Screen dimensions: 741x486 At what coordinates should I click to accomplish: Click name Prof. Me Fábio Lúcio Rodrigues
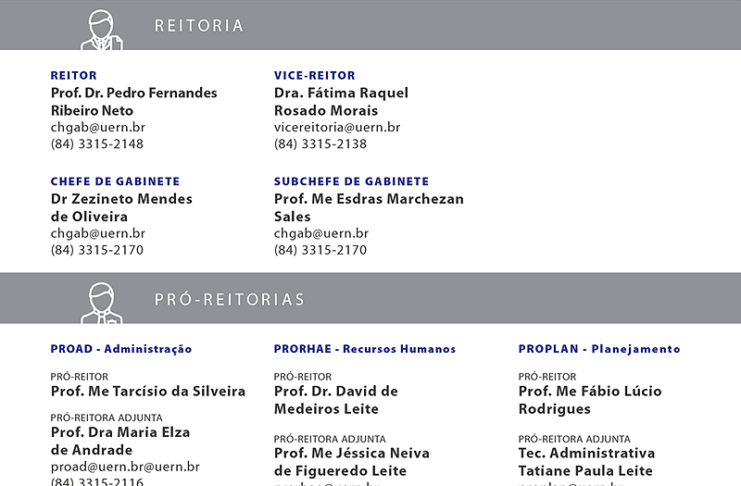coord(590,400)
